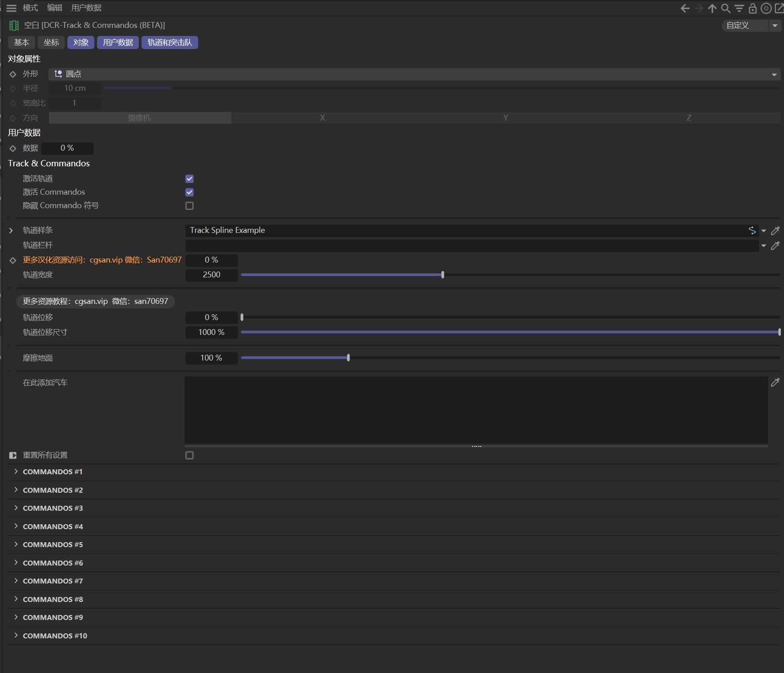
Task: Click the eyedropper picker for 轨道样条
Action: [775, 231]
